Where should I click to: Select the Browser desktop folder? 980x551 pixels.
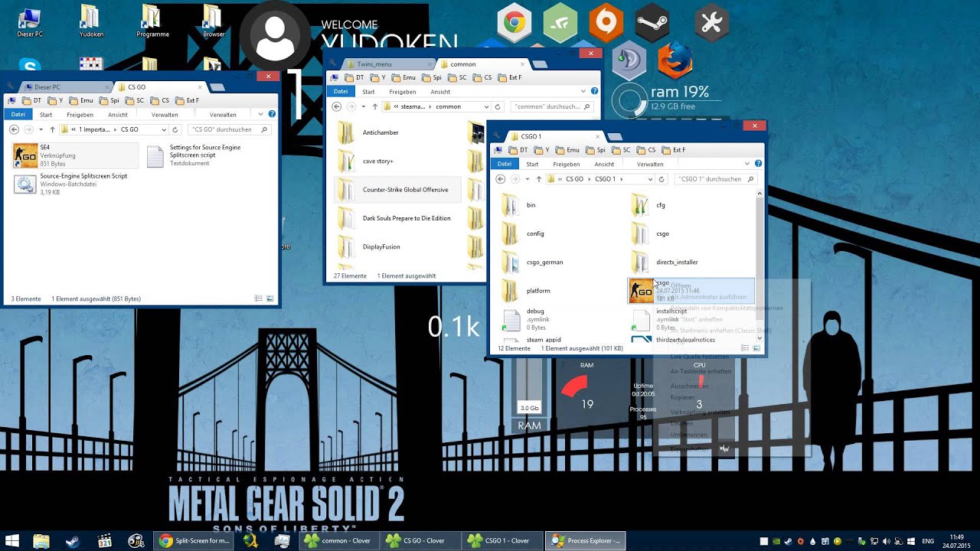coord(214,22)
